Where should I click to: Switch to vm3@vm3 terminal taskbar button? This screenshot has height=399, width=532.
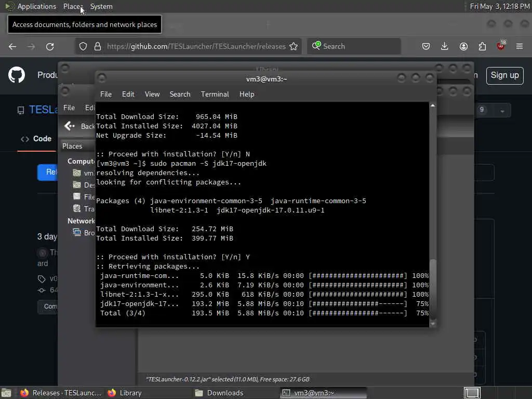pos(324,393)
